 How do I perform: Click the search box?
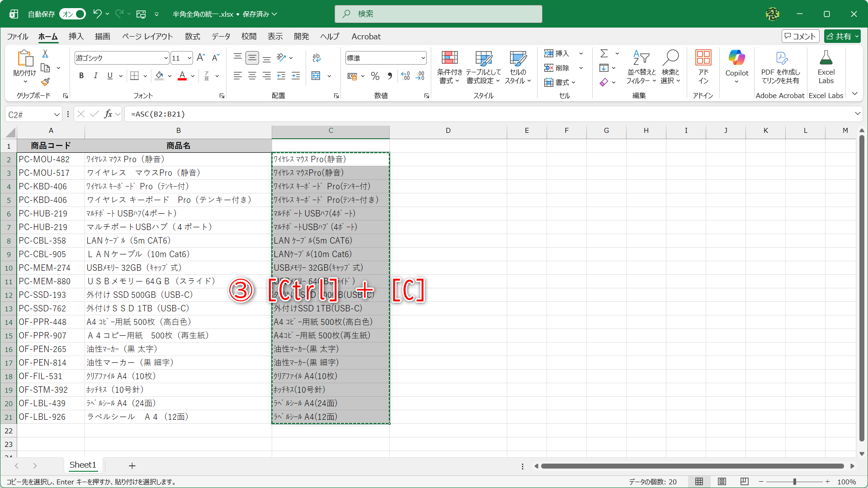coord(439,14)
